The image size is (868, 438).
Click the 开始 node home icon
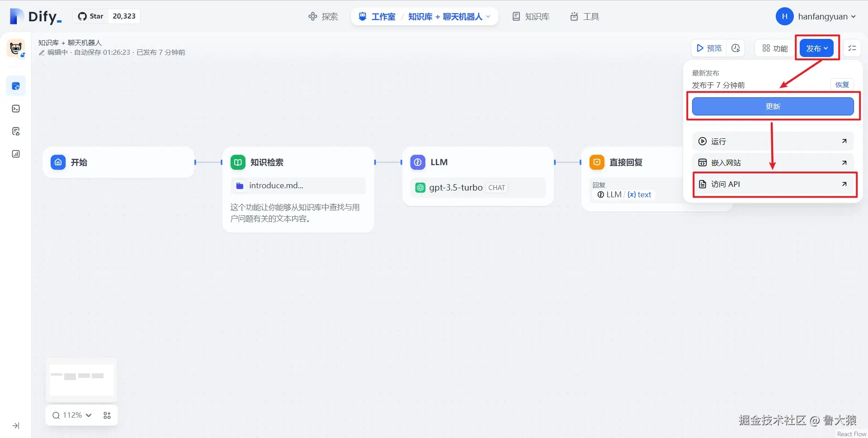(x=58, y=162)
